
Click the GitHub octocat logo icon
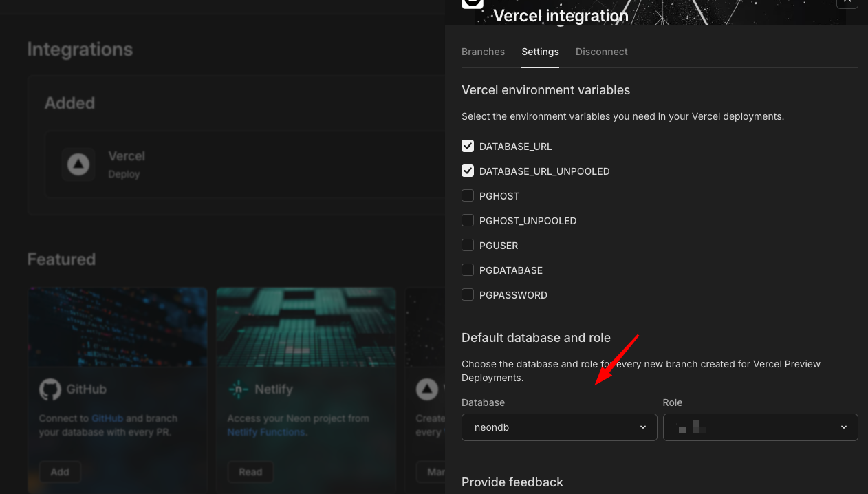coord(50,389)
